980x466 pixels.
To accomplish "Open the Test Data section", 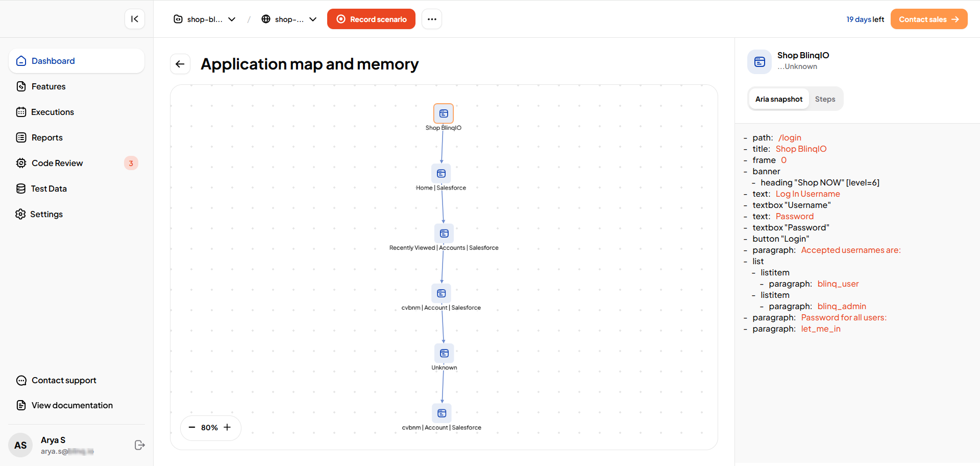I will (x=48, y=189).
